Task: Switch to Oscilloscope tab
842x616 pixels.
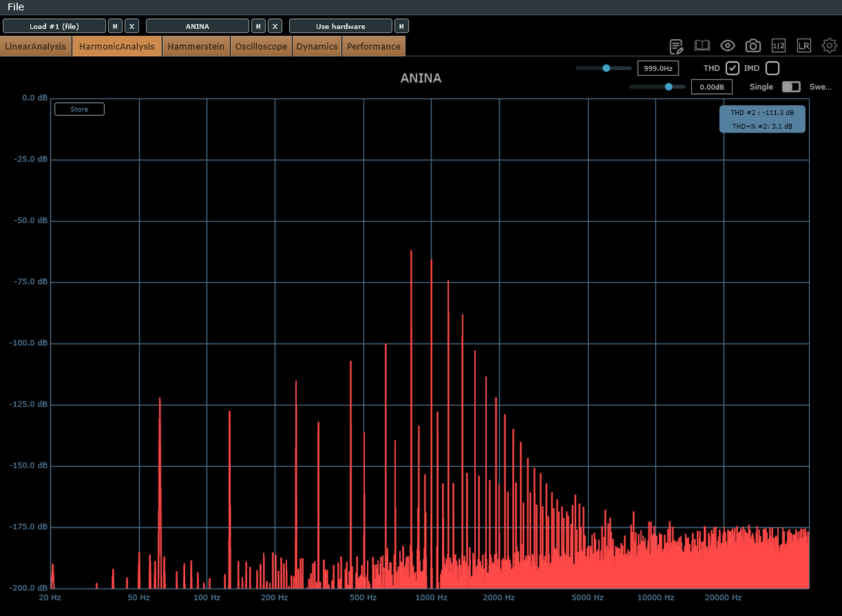Action: point(261,46)
